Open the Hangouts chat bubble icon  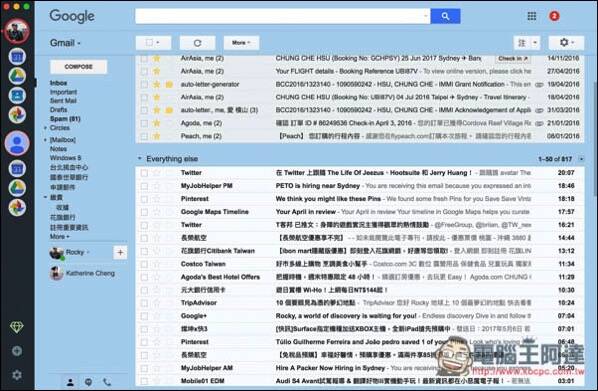[x=88, y=381]
